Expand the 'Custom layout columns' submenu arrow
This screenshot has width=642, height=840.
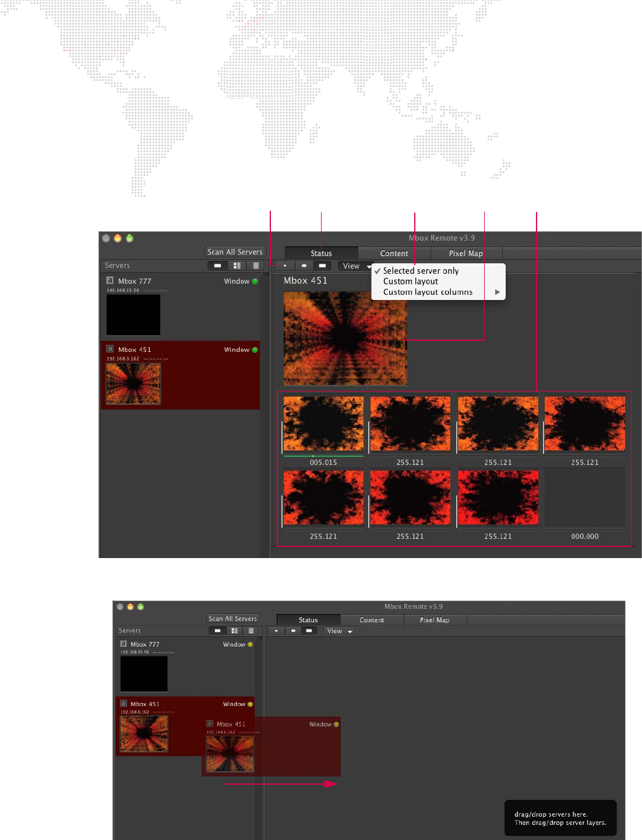[497, 292]
